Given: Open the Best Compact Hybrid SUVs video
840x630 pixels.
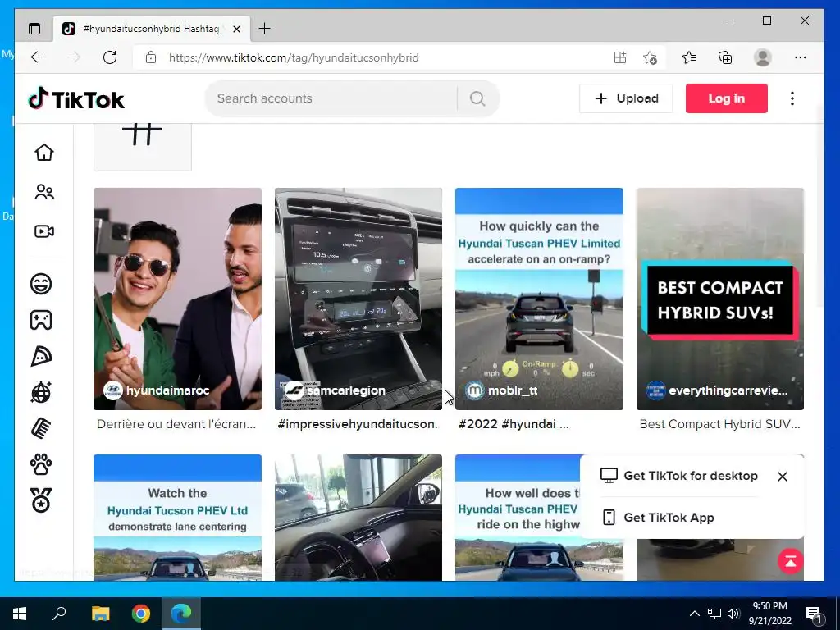Looking at the screenshot, I should coord(720,299).
